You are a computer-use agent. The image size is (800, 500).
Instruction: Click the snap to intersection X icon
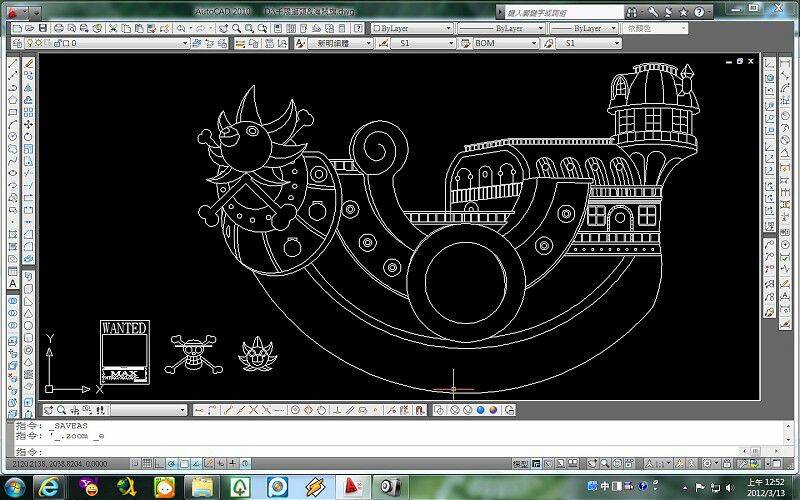[254, 410]
